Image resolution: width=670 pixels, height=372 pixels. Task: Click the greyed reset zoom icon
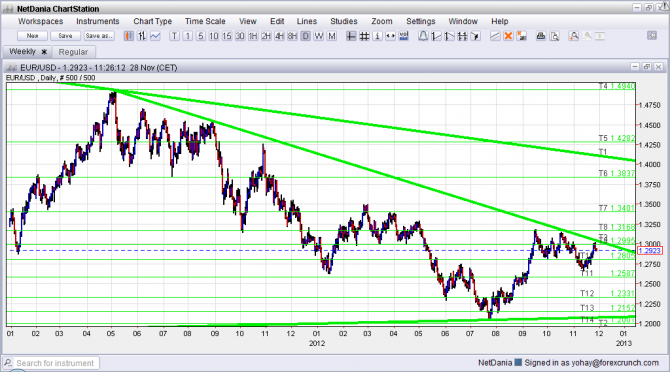coord(600,36)
